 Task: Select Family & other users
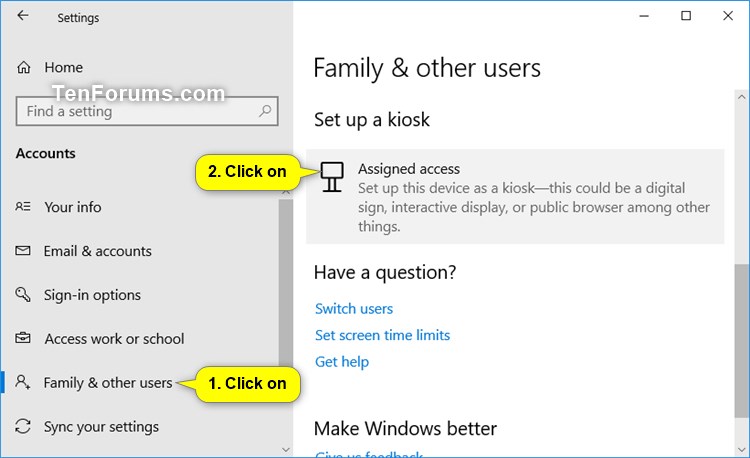point(108,383)
